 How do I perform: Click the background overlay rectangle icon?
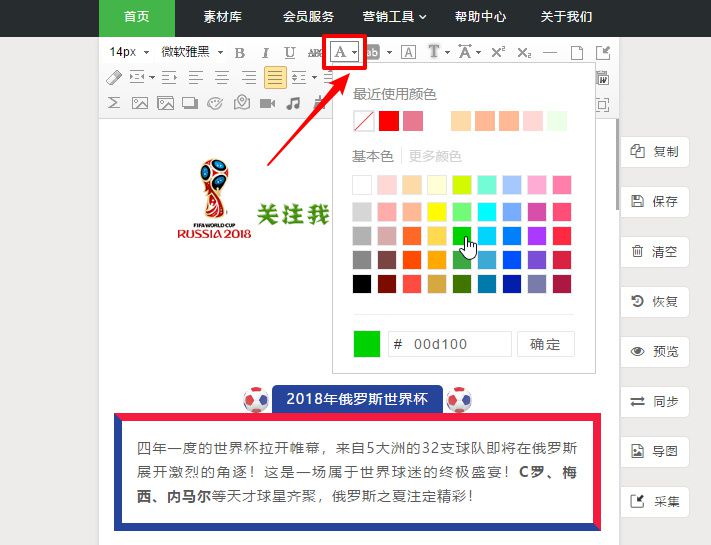(190, 103)
